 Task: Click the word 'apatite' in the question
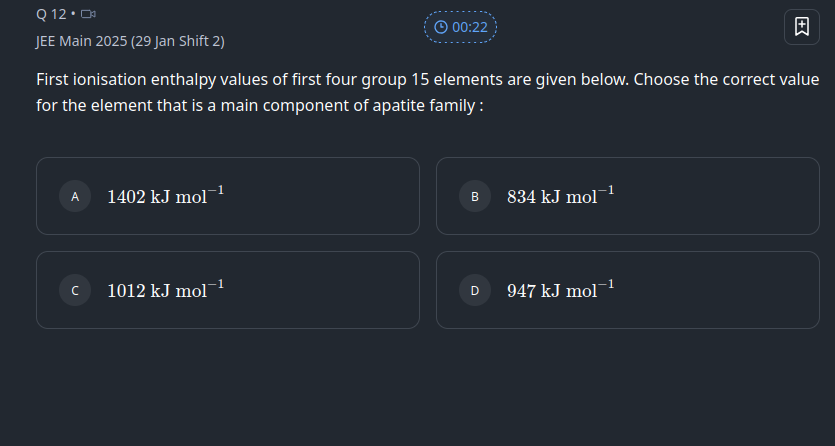click(373, 104)
